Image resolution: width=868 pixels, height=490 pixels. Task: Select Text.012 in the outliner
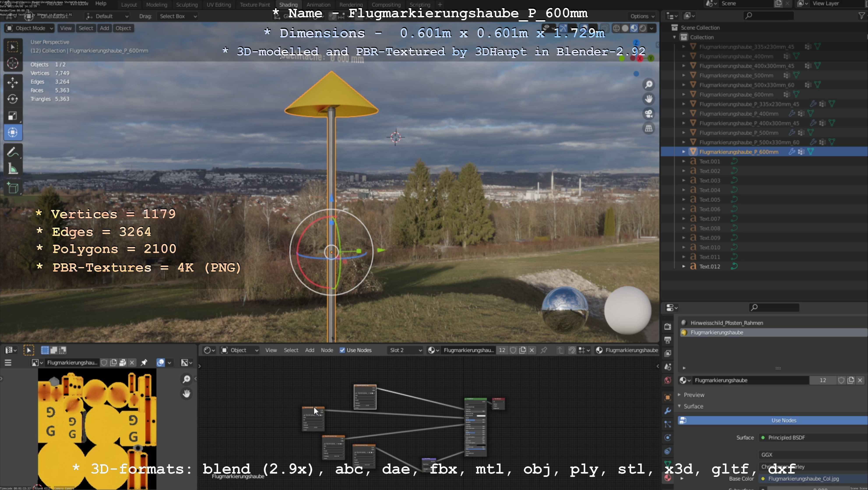click(x=710, y=266)
